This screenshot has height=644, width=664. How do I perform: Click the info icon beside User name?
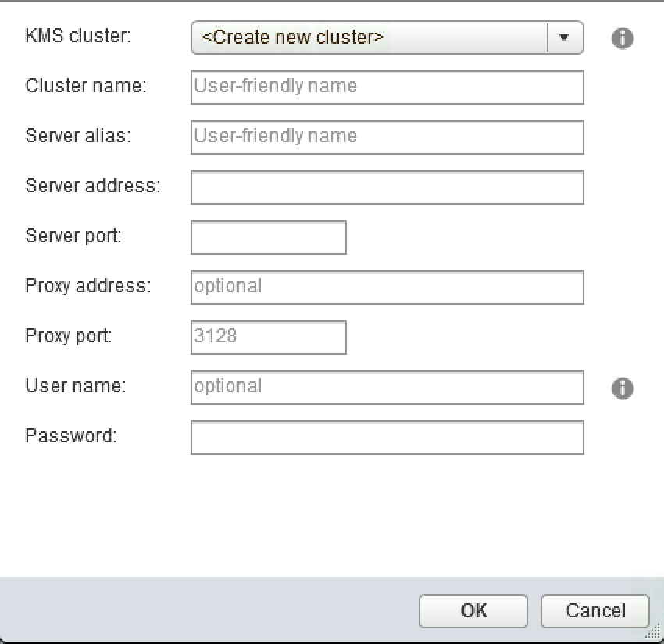click(622, 388)
